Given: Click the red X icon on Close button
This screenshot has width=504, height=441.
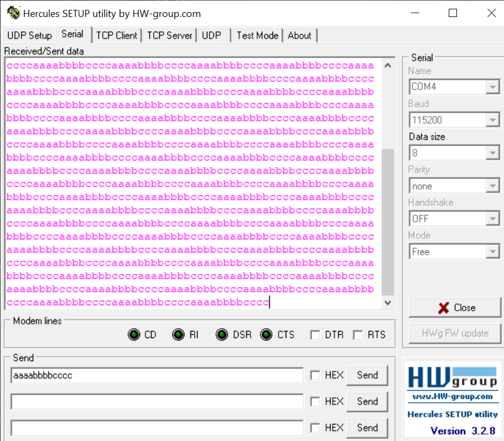Looking at the screenshot, I should [442, 307].
